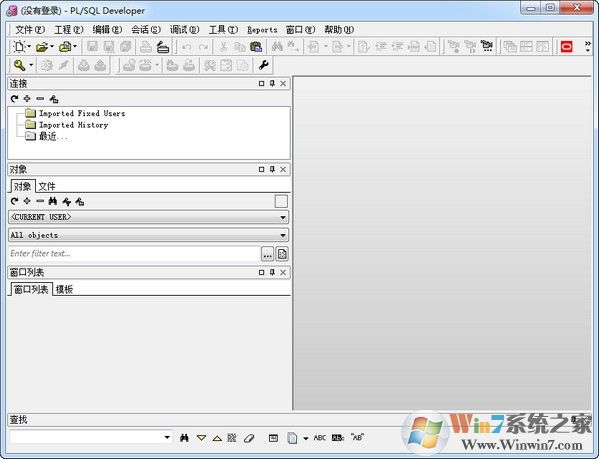Viewport: 599px width, 459px height.
Task: Click the small color square in the 对象 toolbar
Action: tap(281, 201)
